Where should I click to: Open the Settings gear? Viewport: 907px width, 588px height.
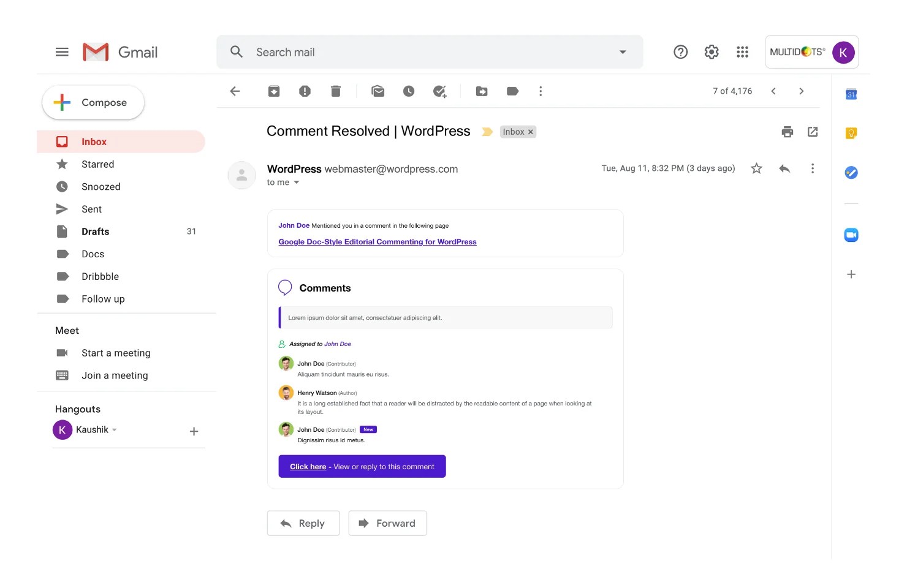pos(712,52)
